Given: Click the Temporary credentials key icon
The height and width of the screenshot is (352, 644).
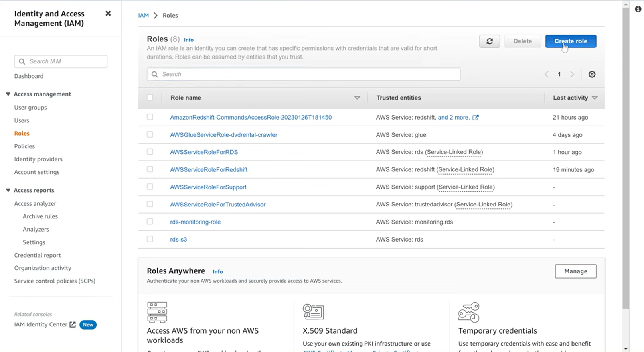Looking at the screenshot, I should coord(469,312).
